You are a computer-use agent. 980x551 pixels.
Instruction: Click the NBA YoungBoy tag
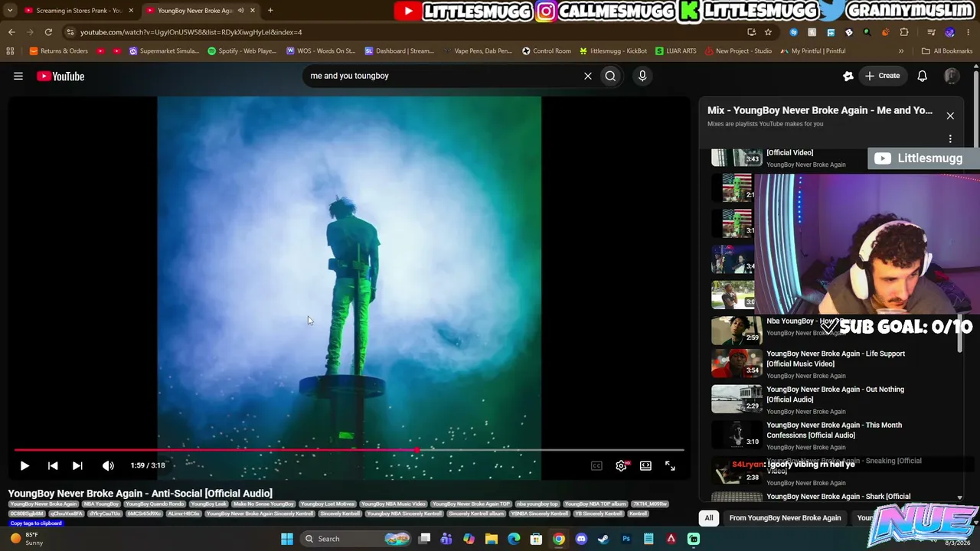(x=102, y=504)
